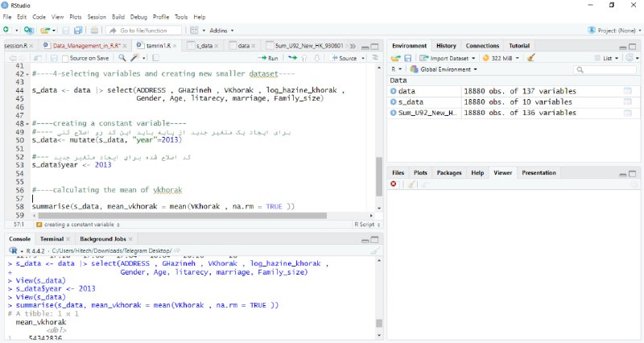Image resolution: width=644 pixels, height=343 pixels.
Task: Open the R language selector in Environment
Action: click(x=396, y=69)
